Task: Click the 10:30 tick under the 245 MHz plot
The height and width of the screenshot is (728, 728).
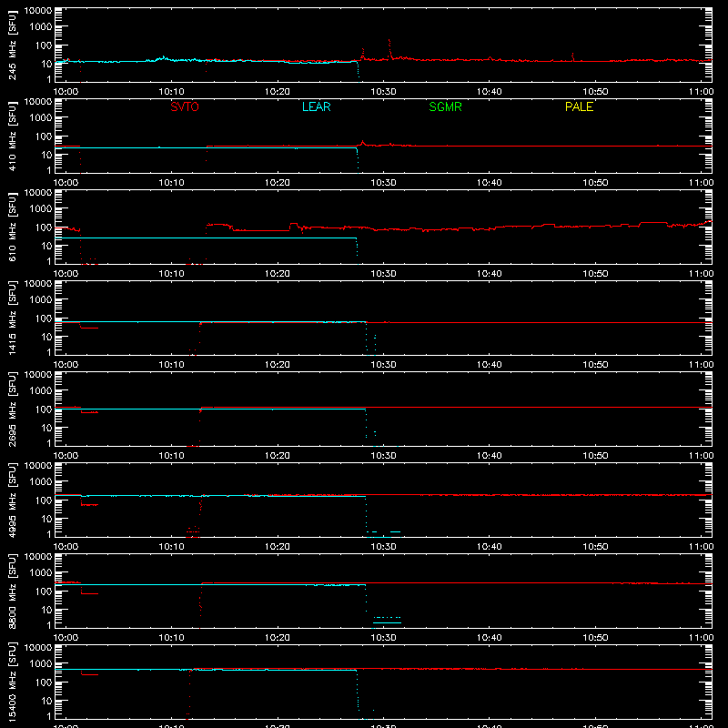Action: pos(383,92)
